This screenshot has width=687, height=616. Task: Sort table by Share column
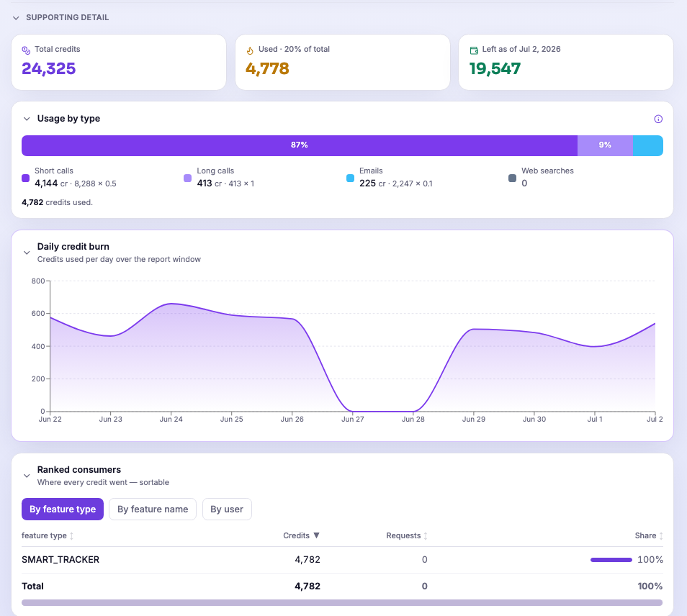click(649, 535)
